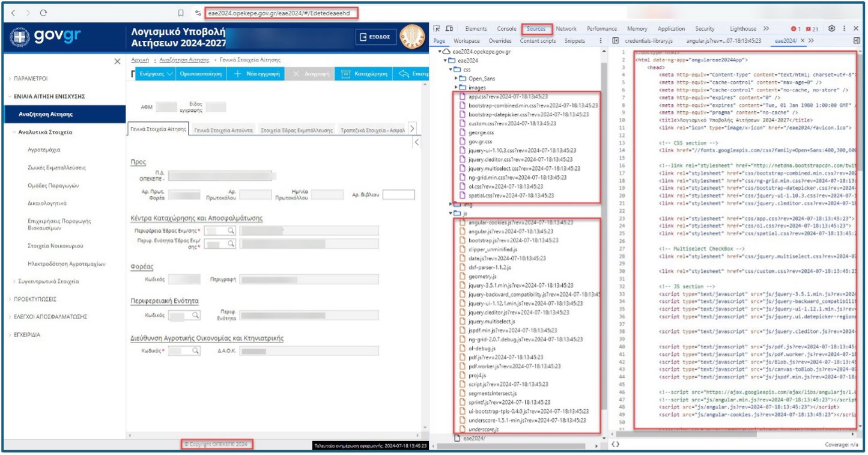Click the Αρ. Βιβλίου input field
The width and height of the screenshot is (868, 455).
click(398, 195)
